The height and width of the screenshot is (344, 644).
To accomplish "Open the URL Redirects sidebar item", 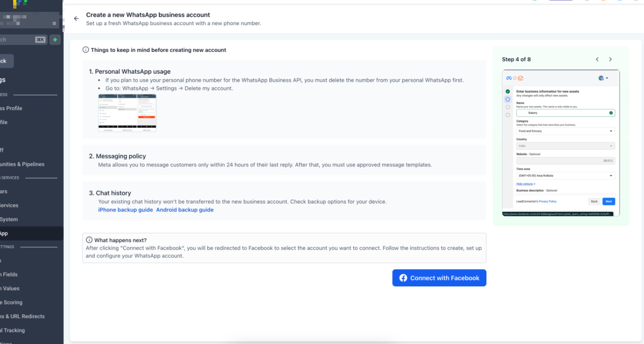I will [x=22, y=316].
